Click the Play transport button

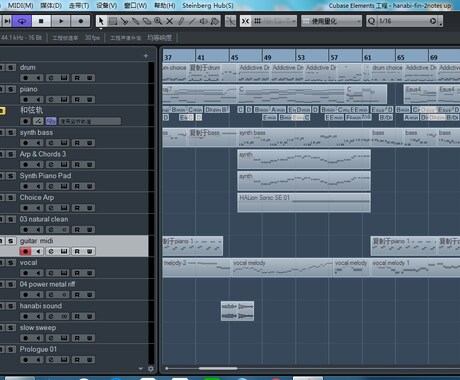click(x=61, y=21)
